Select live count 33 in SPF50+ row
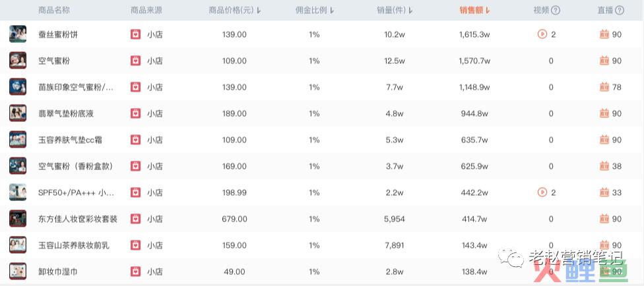 (x=616, y=192)
